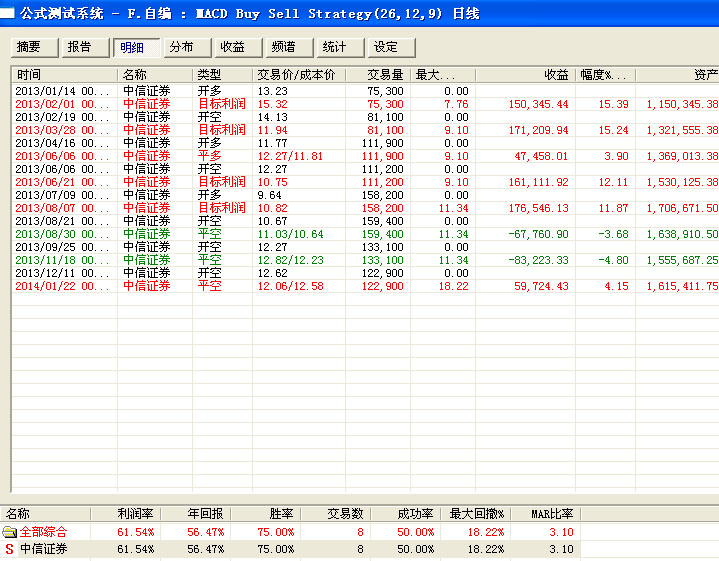Switch to the 收益 tab
The image size is (719, 561).
pyautogui.click(x=238, y=47)
